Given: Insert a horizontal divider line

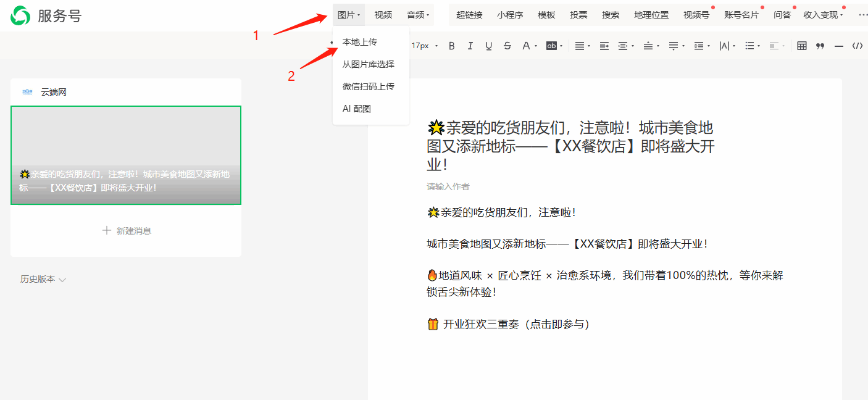Looking at the screenshot, I should click(x=839, y=46).
